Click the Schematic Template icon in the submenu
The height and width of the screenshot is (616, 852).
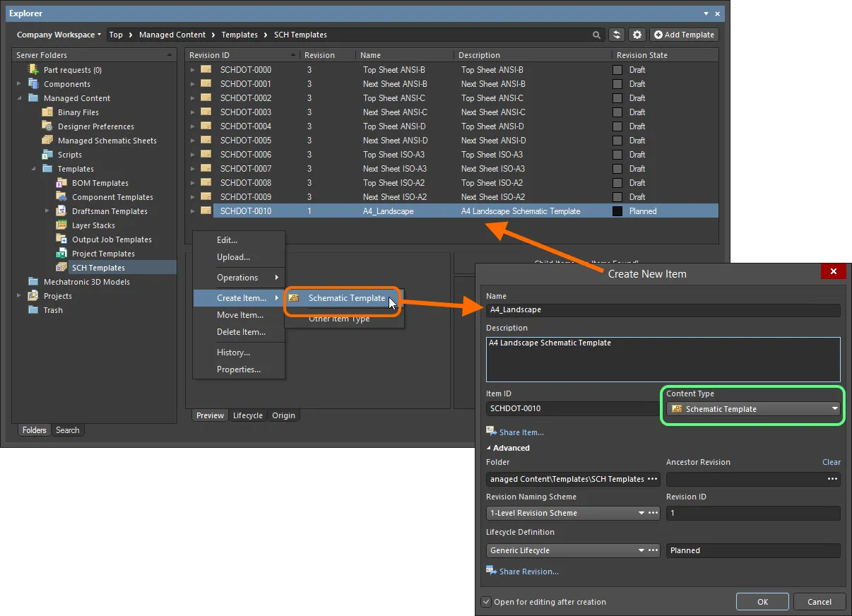(294, 298)
